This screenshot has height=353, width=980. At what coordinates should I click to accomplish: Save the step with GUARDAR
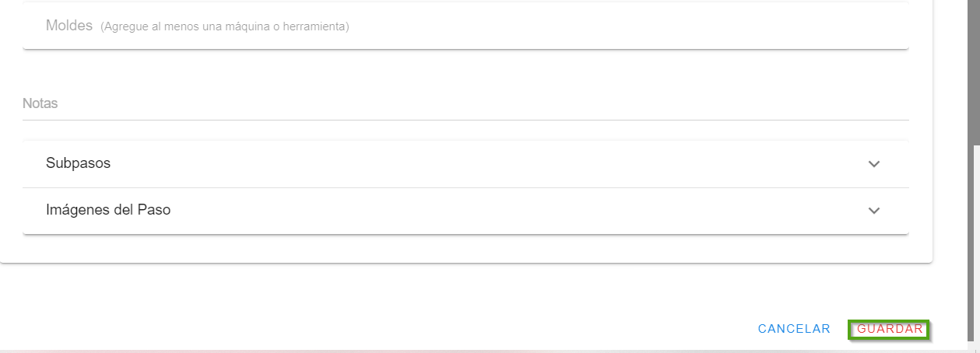tap(890, 329)
